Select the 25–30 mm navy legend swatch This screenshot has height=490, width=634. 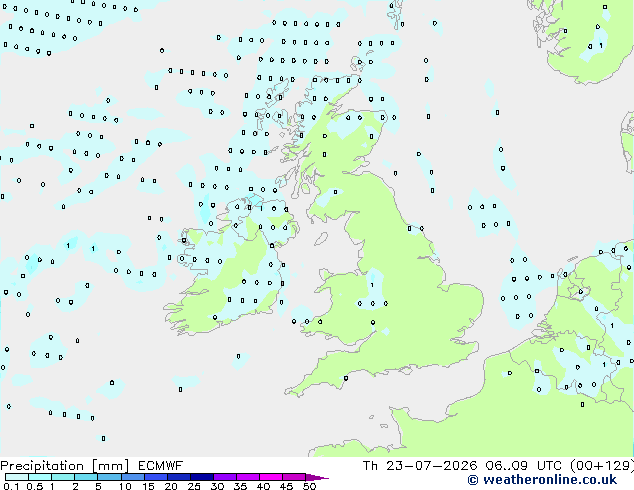202,477
